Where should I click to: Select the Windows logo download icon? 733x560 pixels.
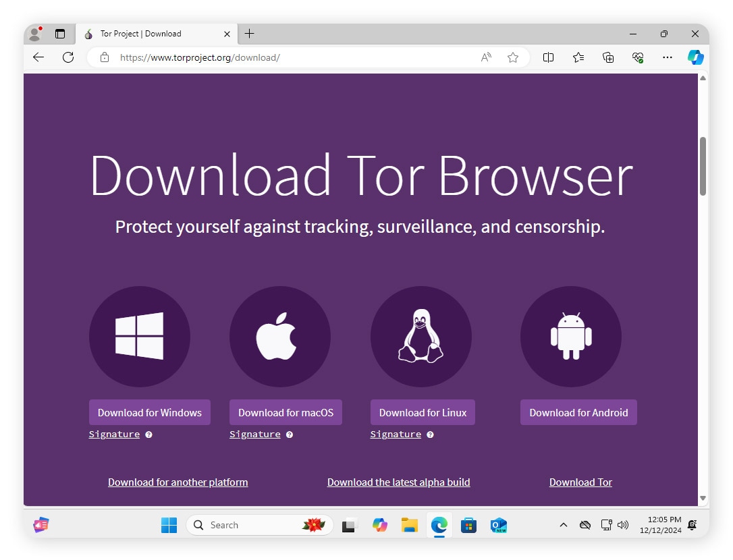point(140,335)
